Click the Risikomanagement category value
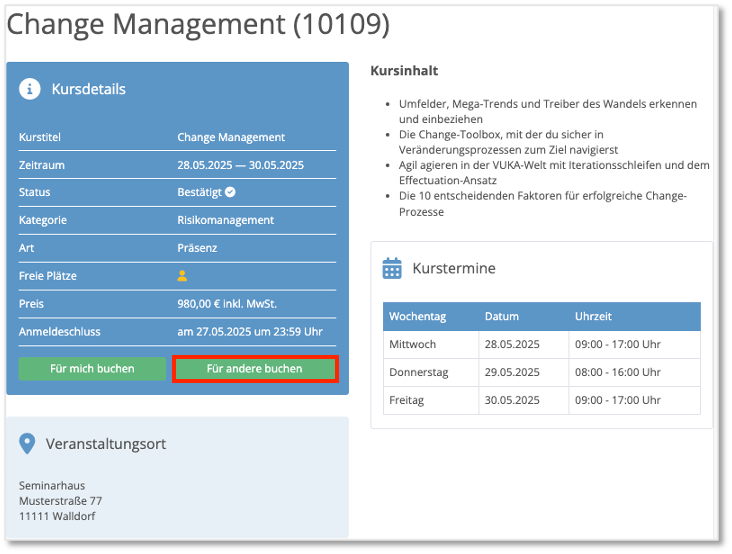Viewport: 732px width, 554px height. click(225, 220)
